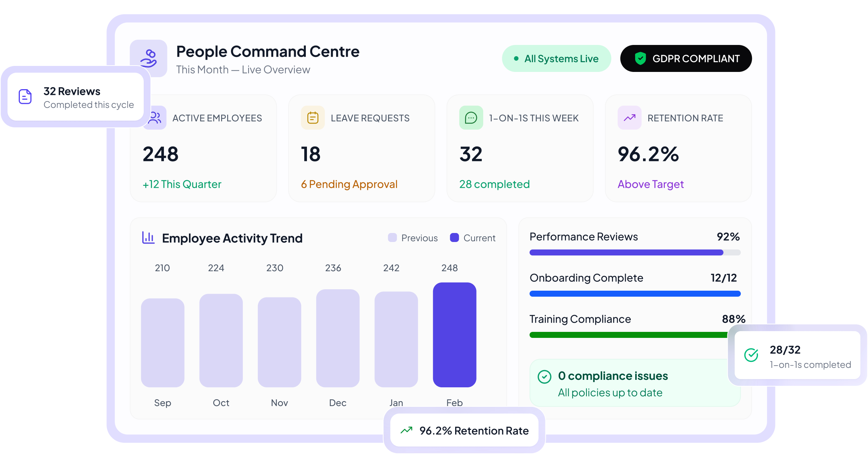Screen dimensions: 868x454
Task: Click the bar chart icon beside Employee Activity Trend
Action: point(148,238)
